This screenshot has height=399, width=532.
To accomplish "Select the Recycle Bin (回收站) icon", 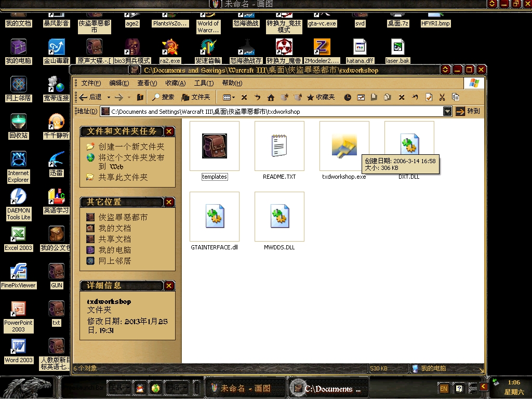I will 18,122.
